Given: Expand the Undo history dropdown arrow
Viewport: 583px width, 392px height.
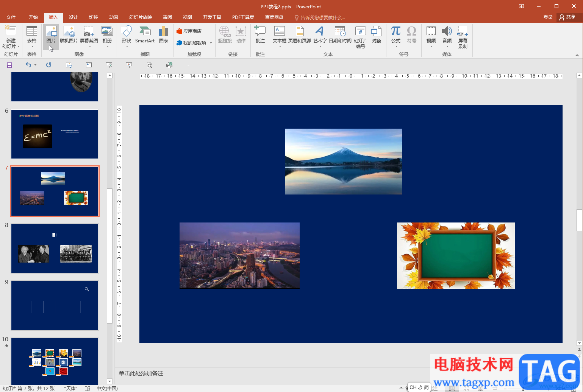Looking at the screenshot, I should click(36, 65).
